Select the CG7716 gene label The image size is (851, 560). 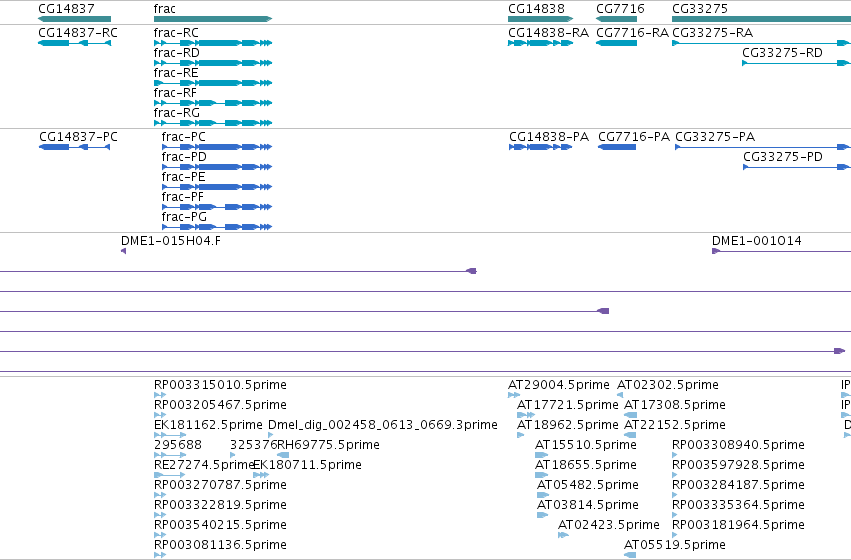[620, 9]
